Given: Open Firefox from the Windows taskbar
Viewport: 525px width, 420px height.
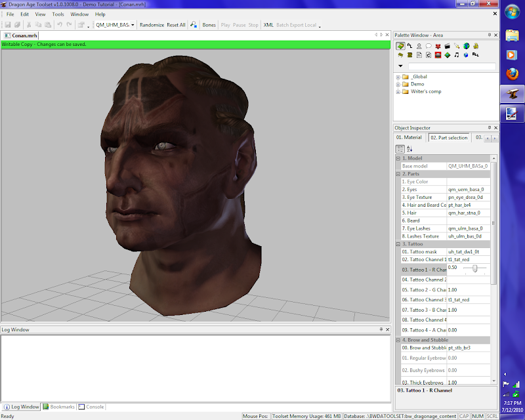Looking at the screenshot, I should click(512, 74).
